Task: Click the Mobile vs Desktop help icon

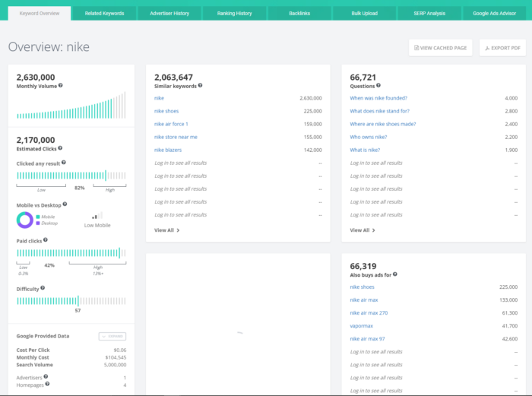Action: tap(65, 204)
